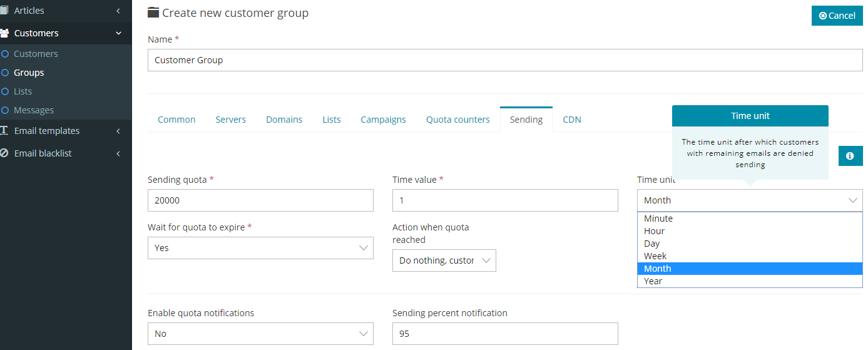
Task: Click the circle icon beside Messages
Action: pos(5,110)
